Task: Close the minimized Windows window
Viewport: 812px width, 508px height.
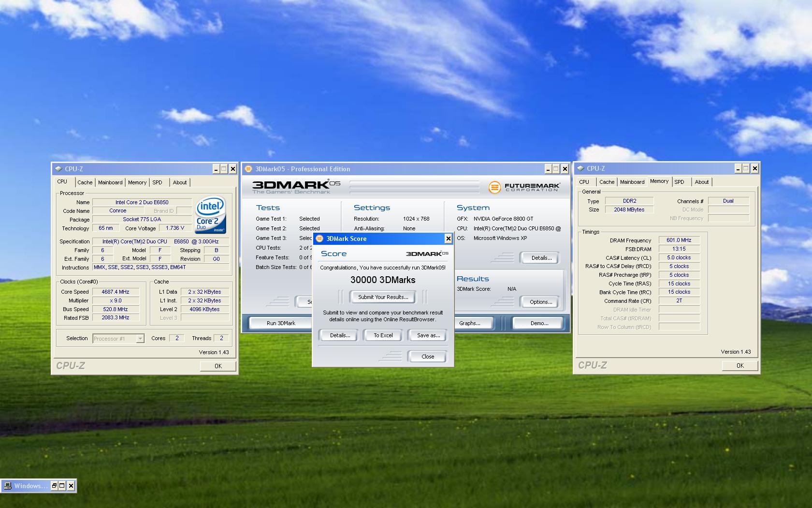Action: click(x=71, y=486)
